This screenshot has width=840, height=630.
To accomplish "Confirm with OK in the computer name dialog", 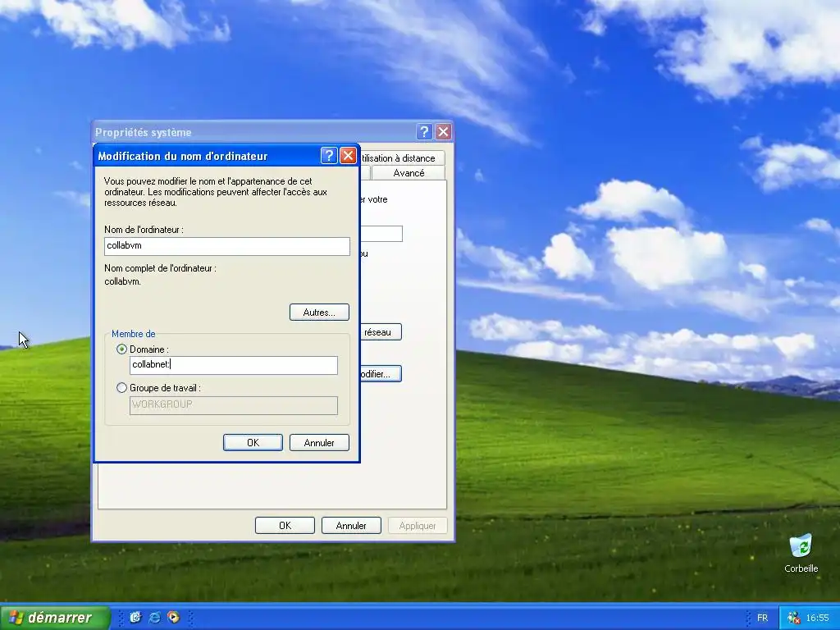I will [253, 442].
